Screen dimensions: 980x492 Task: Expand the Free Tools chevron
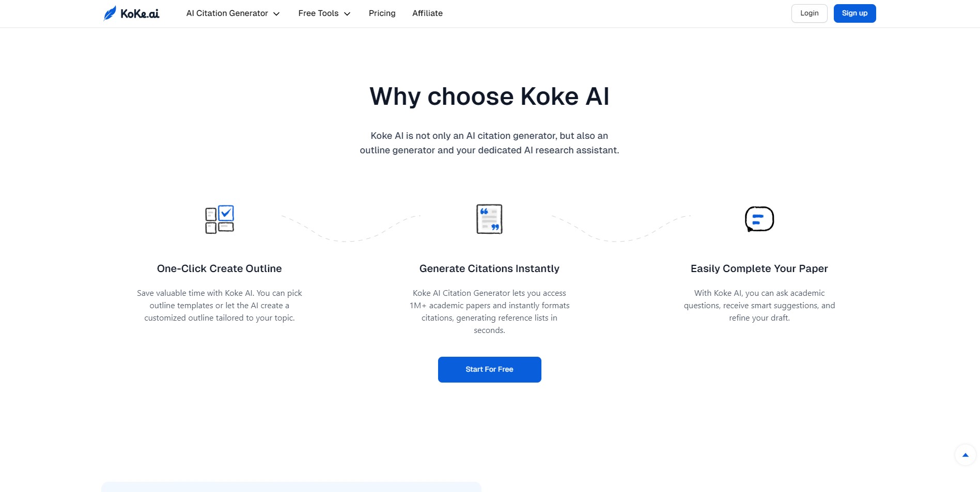(x=347, y=14)
